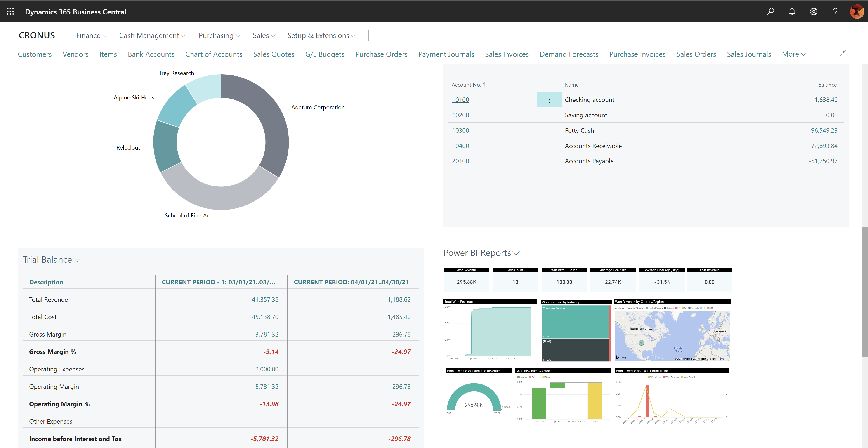Click the Current Period 04/01/21 column header
The height and width of the screenshot is (448, 868).
click(x=351, y=282)
